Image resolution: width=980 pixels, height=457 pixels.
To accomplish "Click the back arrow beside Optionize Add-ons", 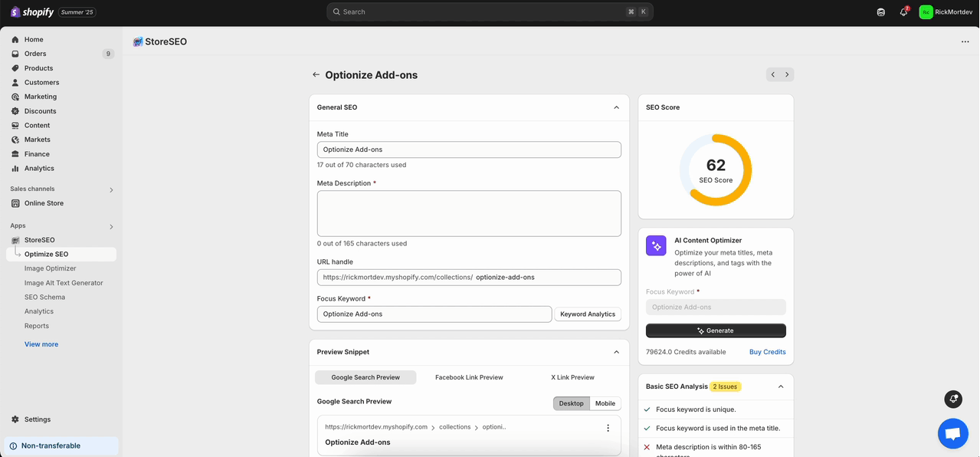I will (316, 75).
